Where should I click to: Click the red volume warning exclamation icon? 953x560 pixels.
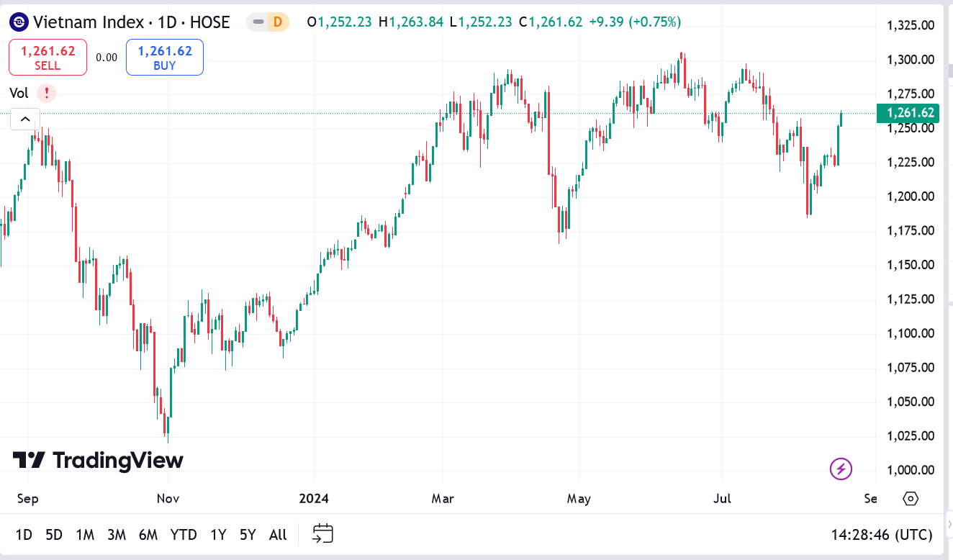(46, 93)
